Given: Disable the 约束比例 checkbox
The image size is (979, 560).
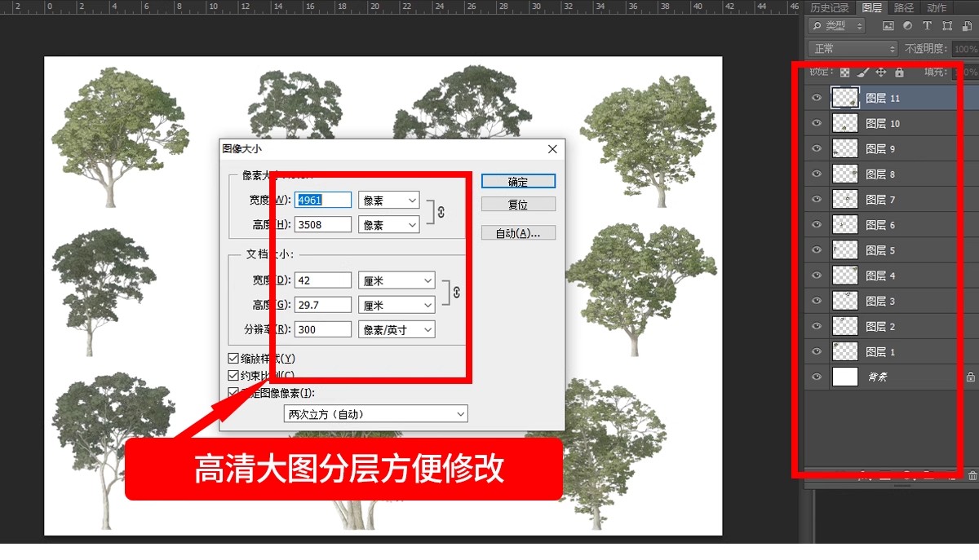Looking at the screenshot, I should pos(233,374).
